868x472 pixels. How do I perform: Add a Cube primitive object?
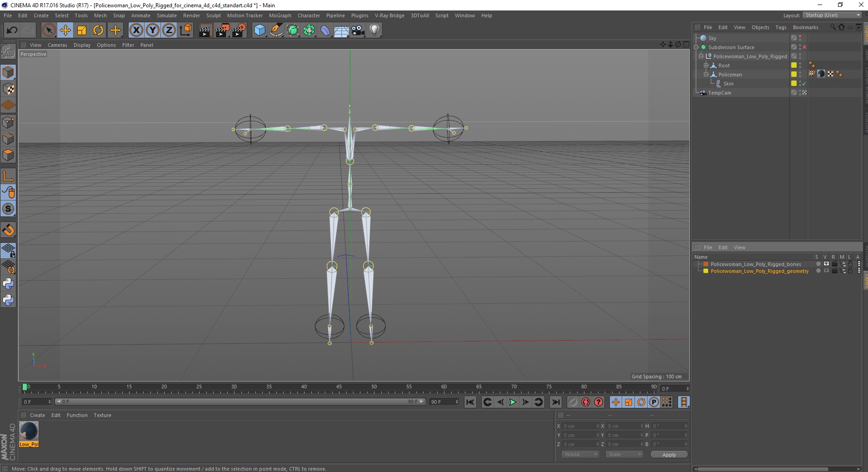click(x=259, y=30)
